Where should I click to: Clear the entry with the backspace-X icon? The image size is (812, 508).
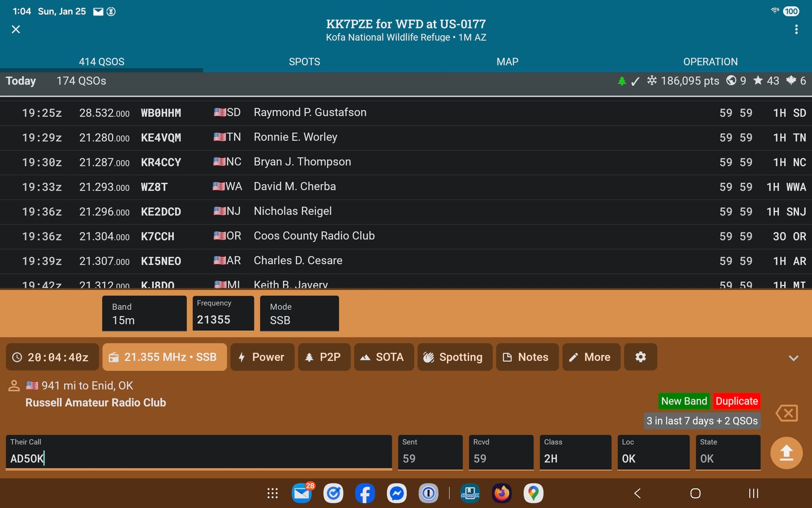pos(787,413)
